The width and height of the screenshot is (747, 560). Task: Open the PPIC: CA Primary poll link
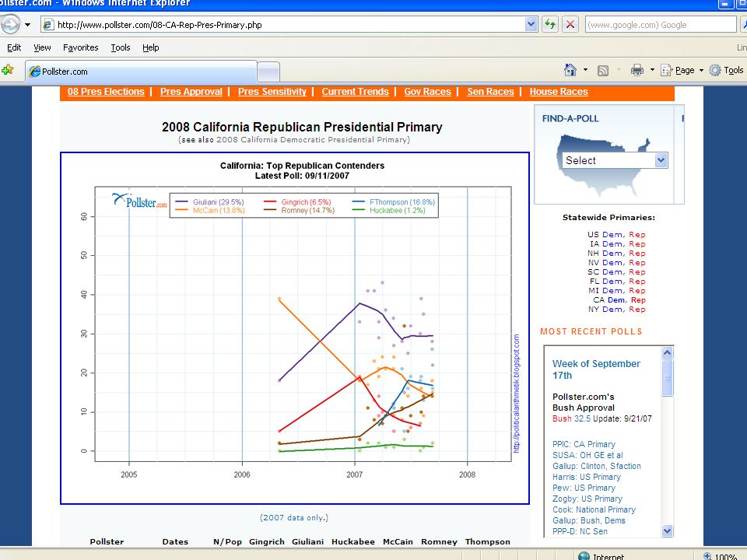click(x=584, y=444)
